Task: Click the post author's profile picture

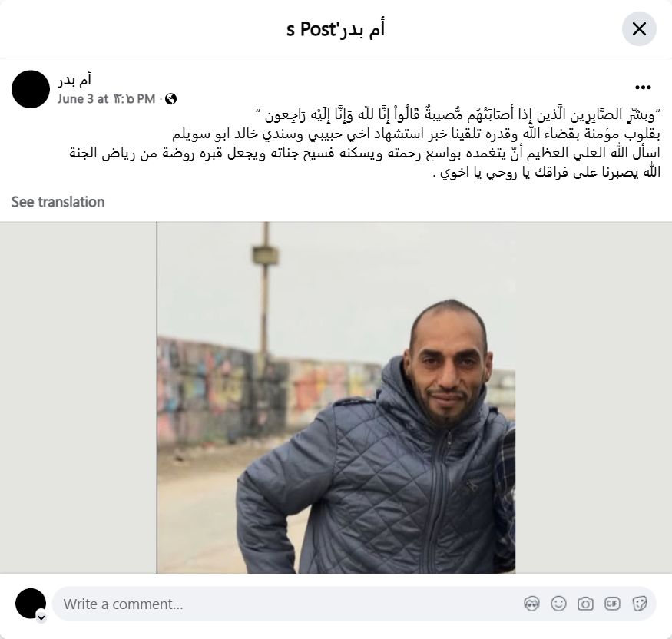Action: point(31,89)
